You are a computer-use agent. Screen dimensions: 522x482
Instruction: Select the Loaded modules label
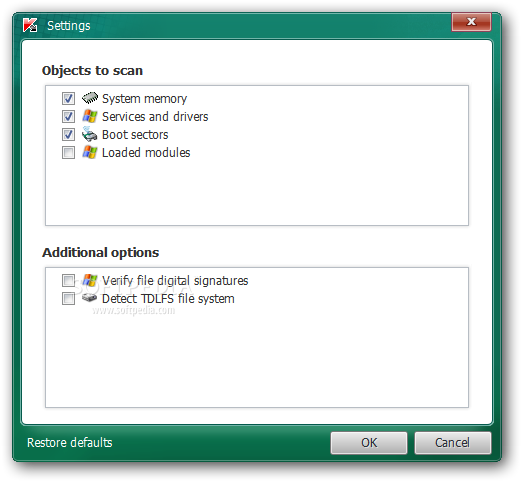(146, 153)
